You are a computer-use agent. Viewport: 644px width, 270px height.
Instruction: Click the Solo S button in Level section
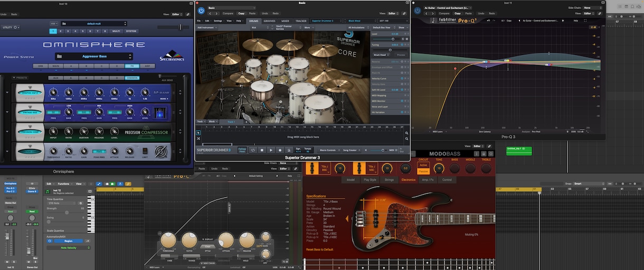402,39
